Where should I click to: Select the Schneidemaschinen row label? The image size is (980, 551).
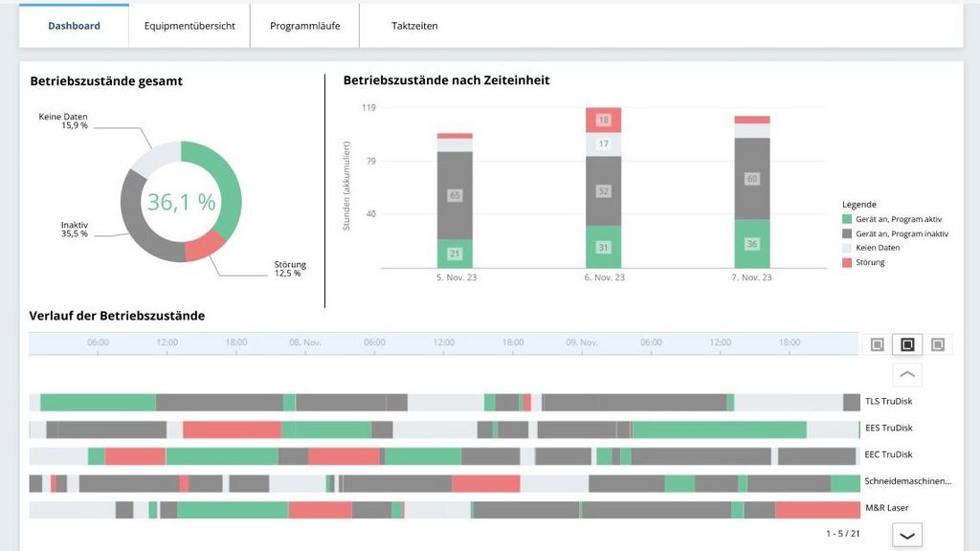click(x=907, y=481)
